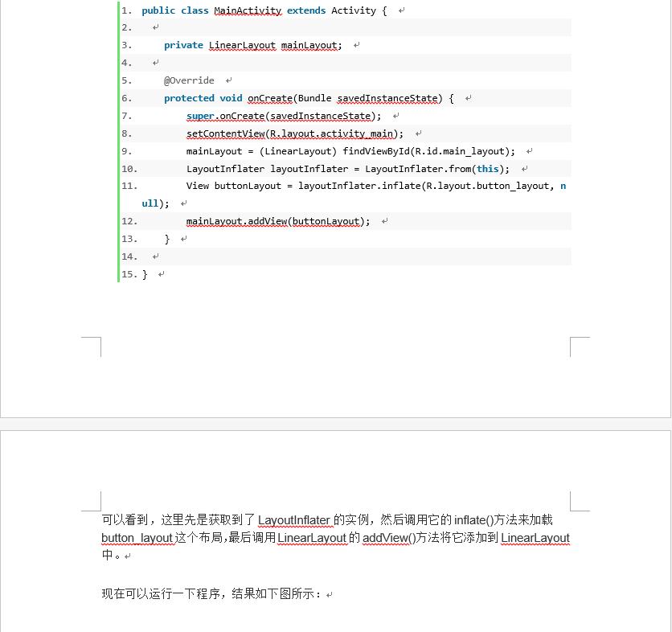Click the word button_layout in second paragraph line
This screenshot has height=632, width=672.
(137, 538)
